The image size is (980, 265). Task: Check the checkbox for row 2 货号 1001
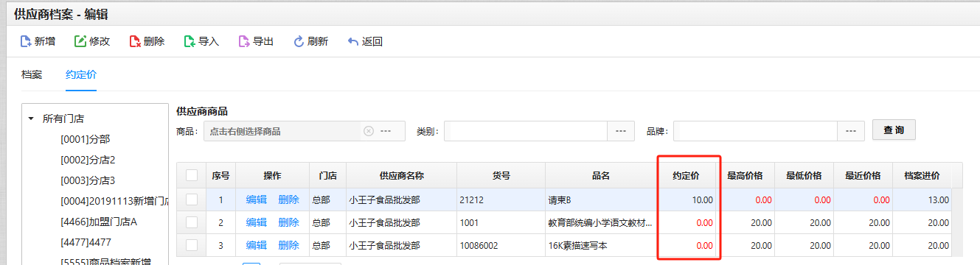(x=192, y=222)
